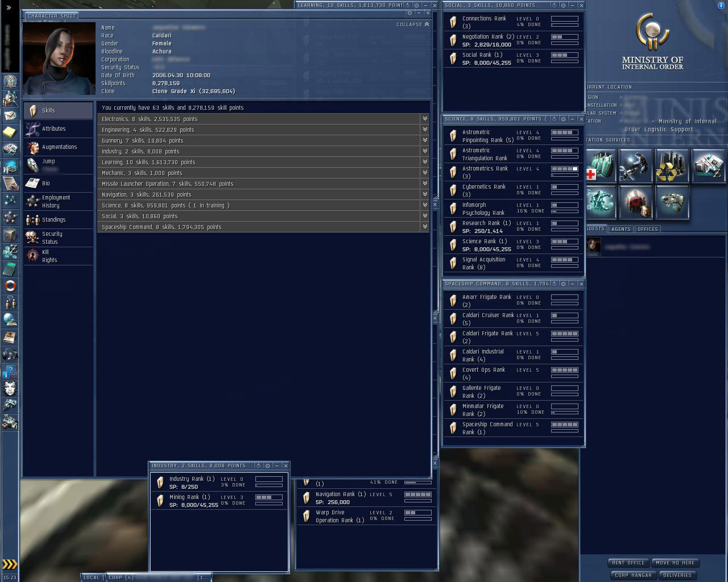Open the Augmentations tab
Image resolution: width=728 pixels, height=582 pixels.
[58, 147]
